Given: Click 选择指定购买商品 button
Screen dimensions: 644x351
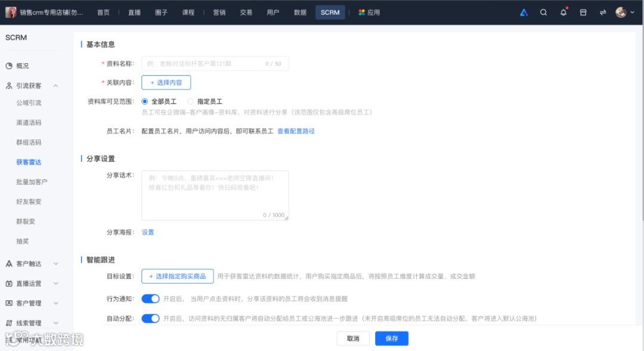Looking at the screenshot, I should pos(178,276).
